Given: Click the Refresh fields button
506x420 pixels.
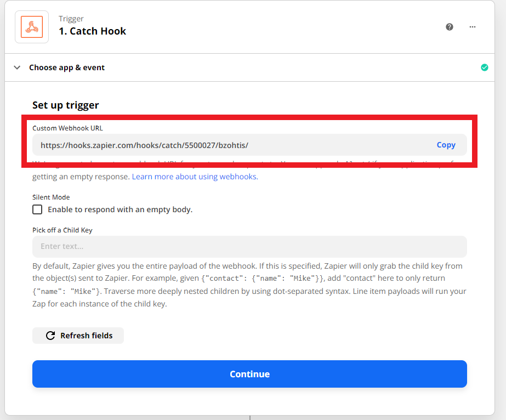Looking at the screenshot, I should [x=78, y=336].
